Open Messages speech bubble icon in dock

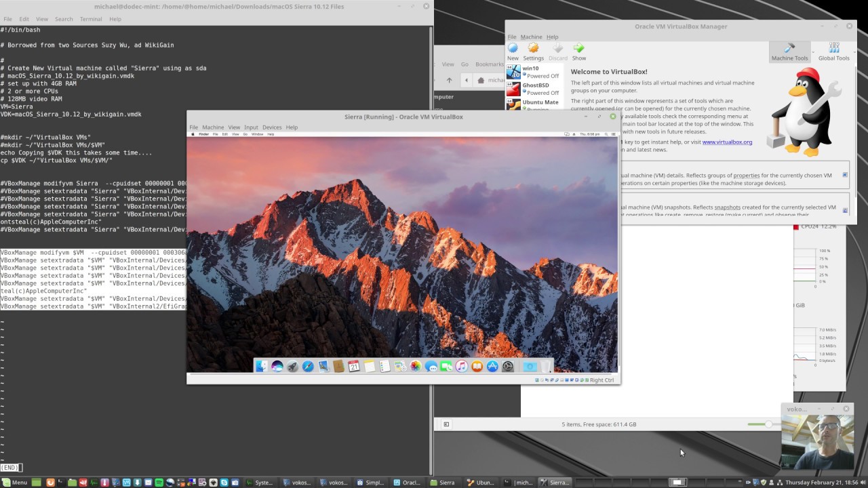coord(431,366)
